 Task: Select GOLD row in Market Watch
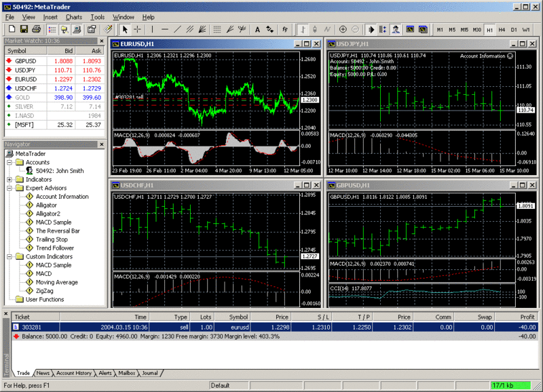(54, 98)
